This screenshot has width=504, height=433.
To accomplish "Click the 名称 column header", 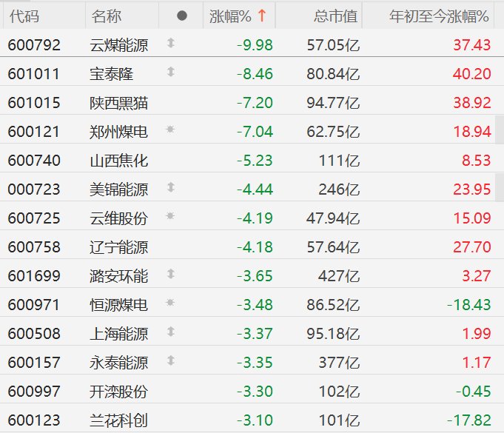I will pyautogui.click(x=107, y=16).
